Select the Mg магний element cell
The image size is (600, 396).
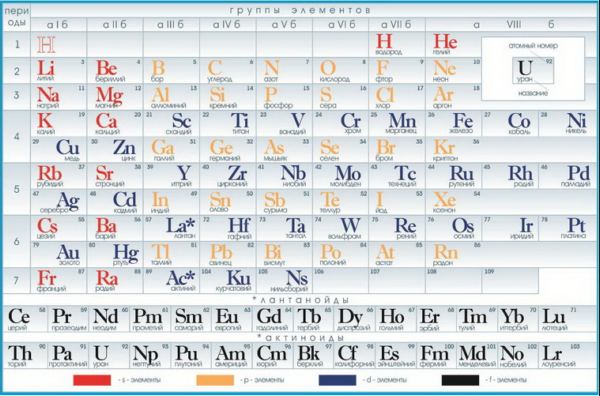115,97
